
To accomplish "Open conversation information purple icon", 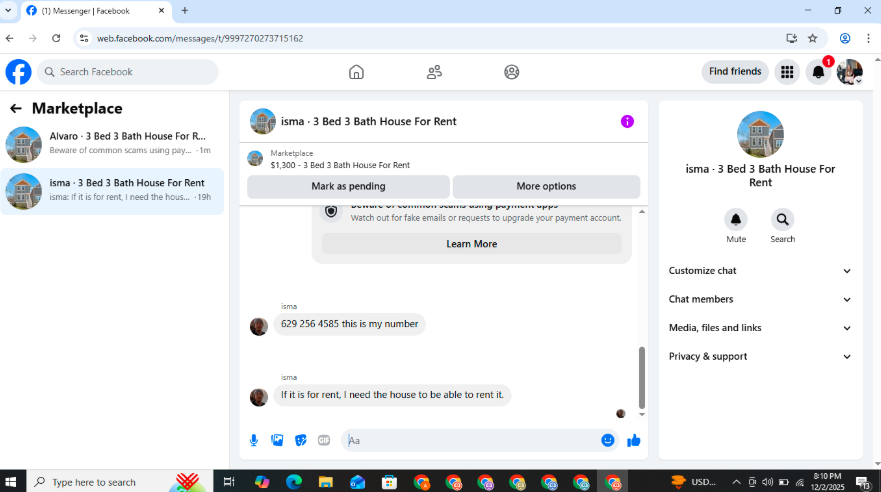I will [x=627, y=121].
